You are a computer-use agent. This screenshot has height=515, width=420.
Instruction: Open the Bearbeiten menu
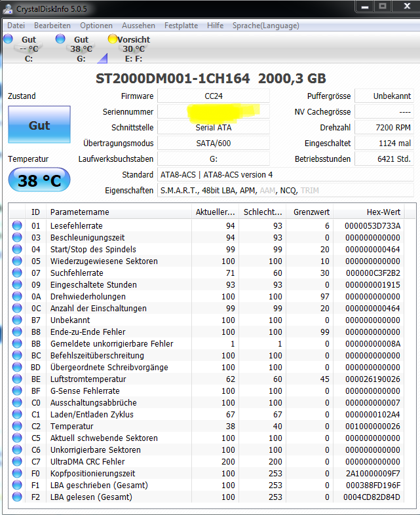tap(52, 26)
